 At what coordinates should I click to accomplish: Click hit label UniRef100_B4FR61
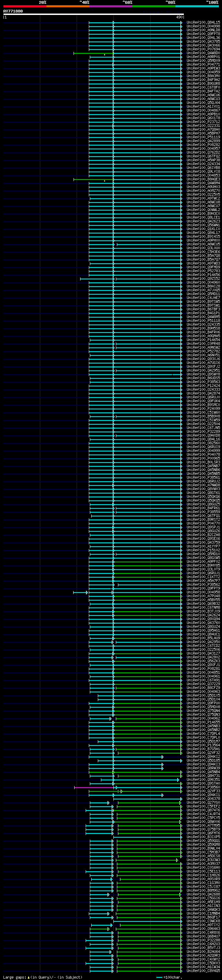[203, 508]
